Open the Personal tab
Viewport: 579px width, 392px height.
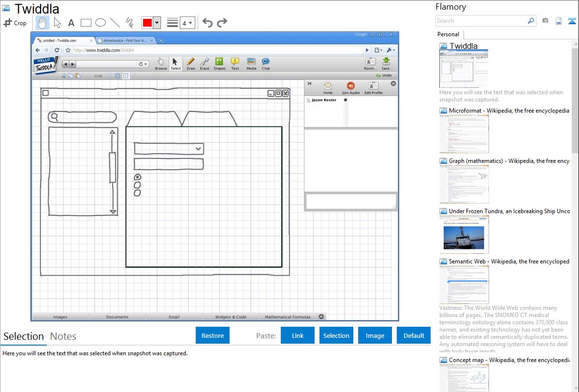tap(448, 34)
